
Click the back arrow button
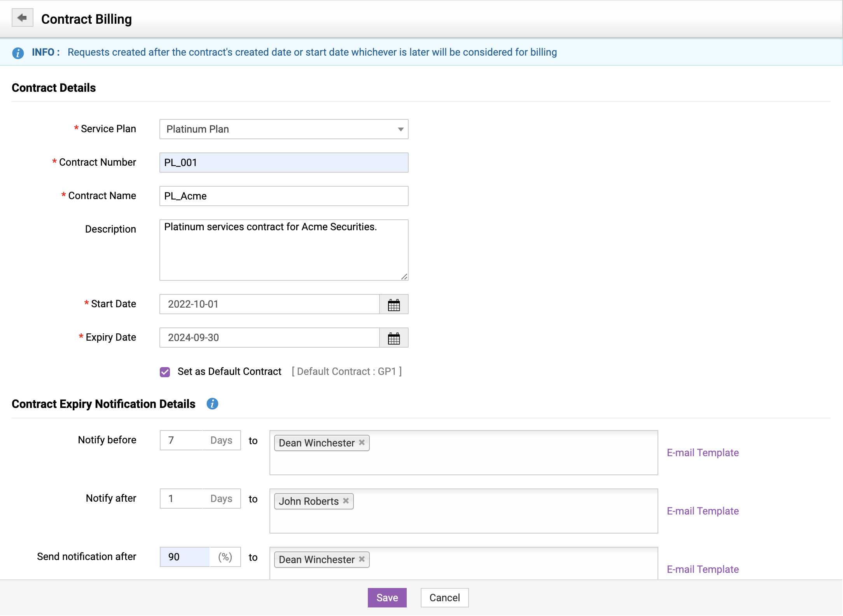pyautogui.click(x=22, y=18)
